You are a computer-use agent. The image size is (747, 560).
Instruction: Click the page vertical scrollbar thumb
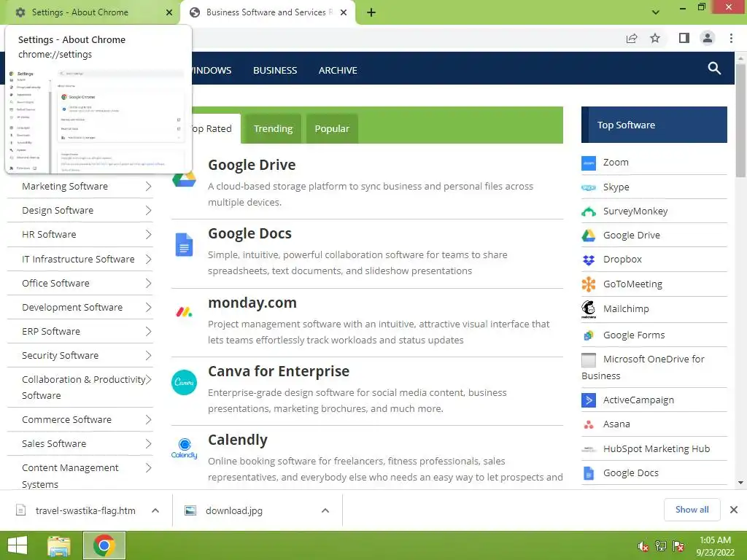click(x=740, y=120)
